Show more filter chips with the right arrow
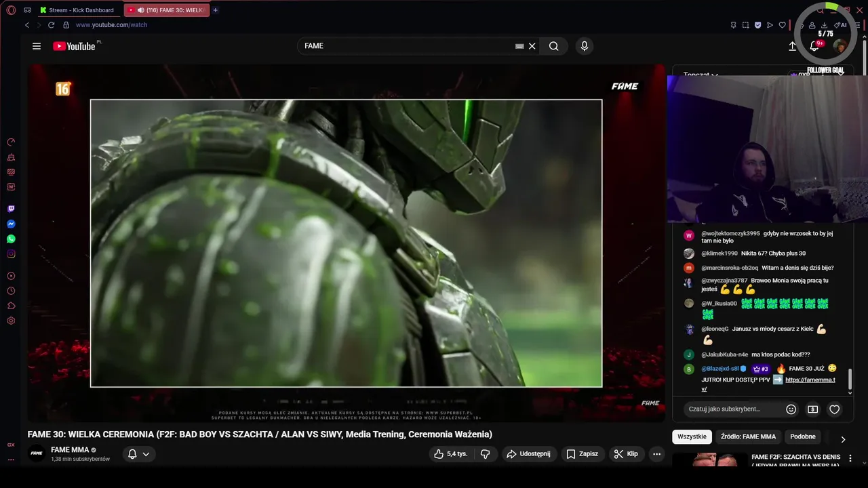The image size is (868, 488). (843, 439)
